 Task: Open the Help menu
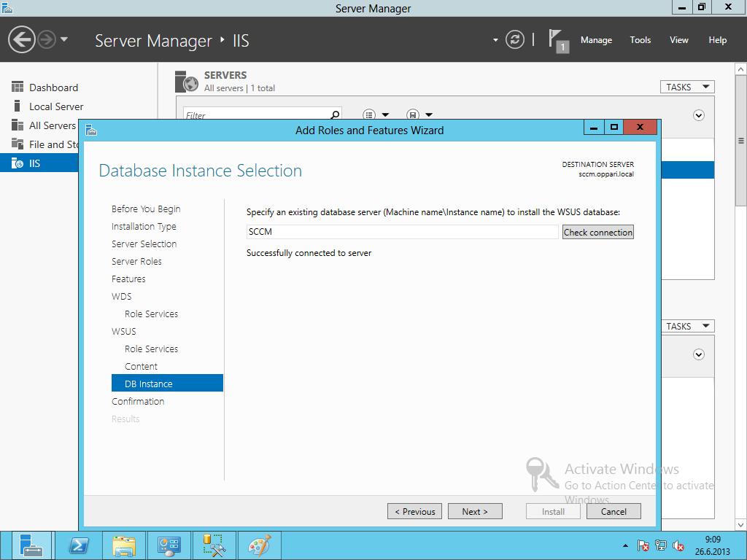coord(718,40)
